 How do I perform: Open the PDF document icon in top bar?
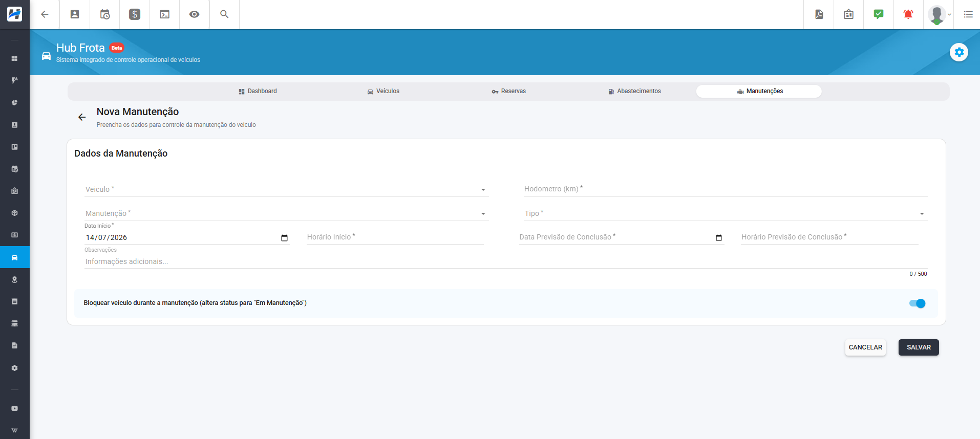click(819, 14)
